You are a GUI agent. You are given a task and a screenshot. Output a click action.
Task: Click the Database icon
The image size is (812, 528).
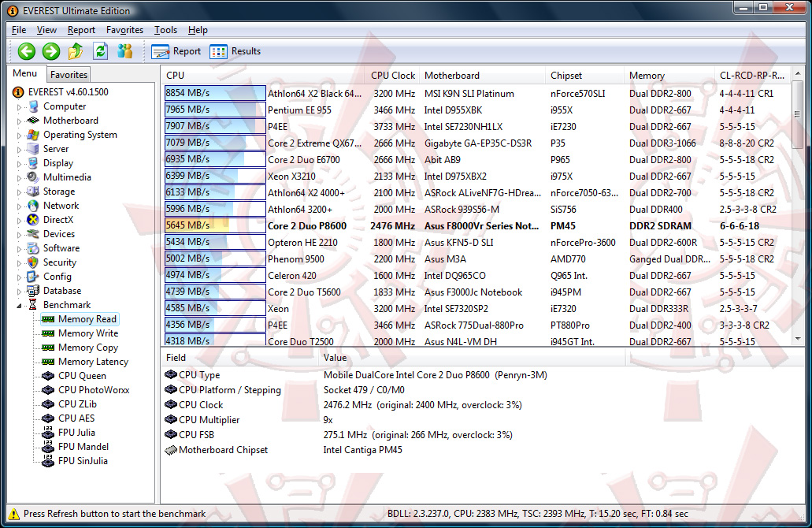34,291
